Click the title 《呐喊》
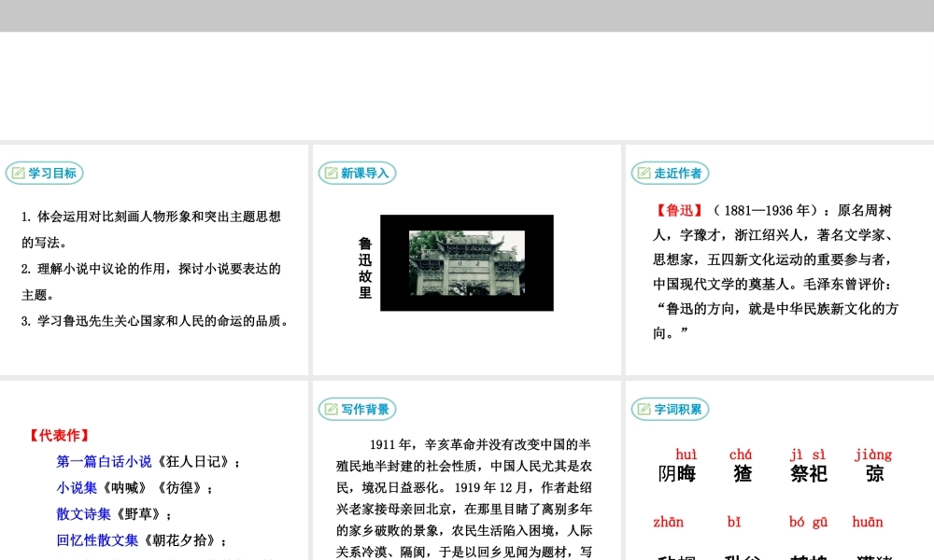934x560 pixels. 124,488
